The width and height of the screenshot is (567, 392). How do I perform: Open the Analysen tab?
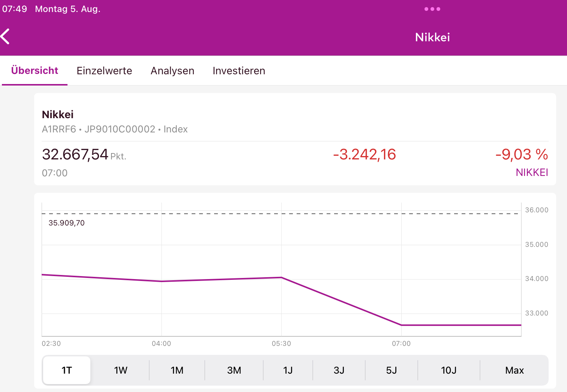click(x=172, y=71)
